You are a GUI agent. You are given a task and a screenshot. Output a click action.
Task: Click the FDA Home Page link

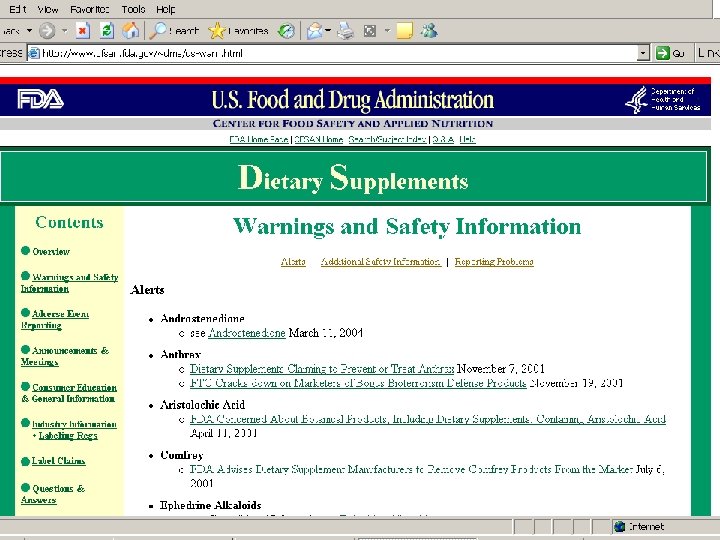click(259, 139)
